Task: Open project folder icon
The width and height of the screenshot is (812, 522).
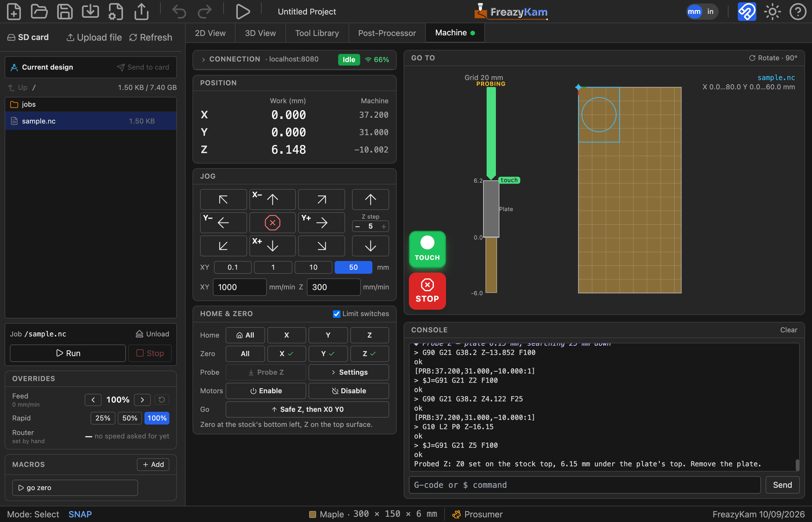Action: click(39, 12)
